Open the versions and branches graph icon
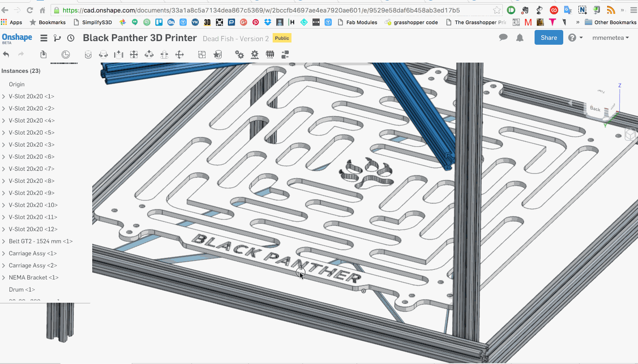Viewport: 638px width, 364px height. pos(57,38)
